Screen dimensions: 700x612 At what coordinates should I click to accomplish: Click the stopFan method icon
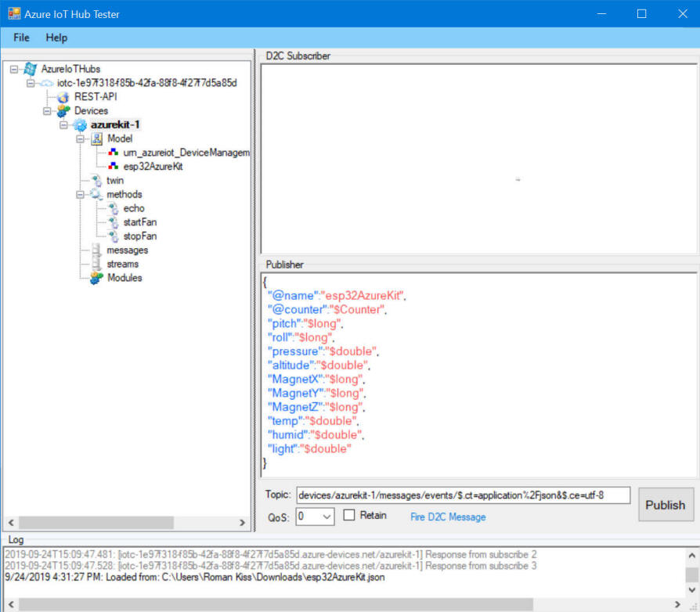point(114,236)
